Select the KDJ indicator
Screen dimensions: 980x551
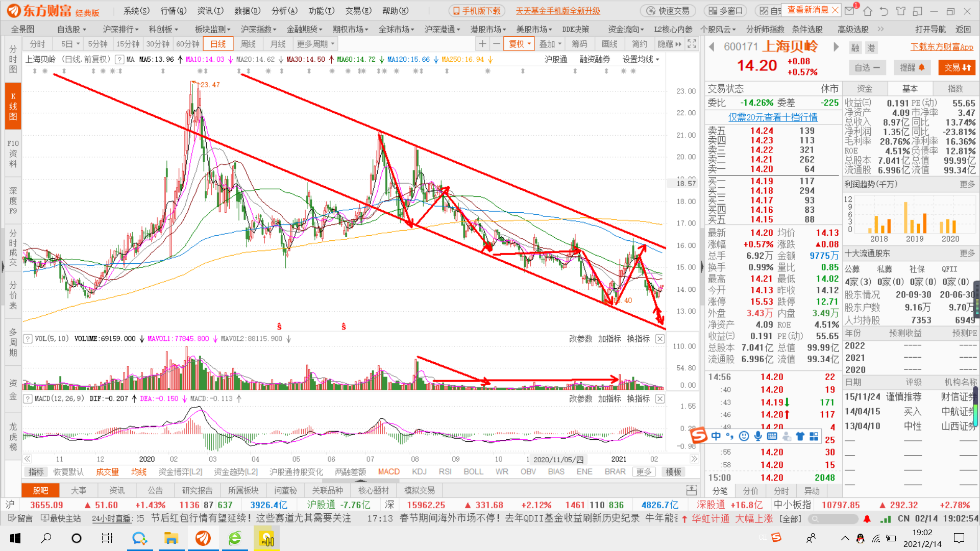419,471
